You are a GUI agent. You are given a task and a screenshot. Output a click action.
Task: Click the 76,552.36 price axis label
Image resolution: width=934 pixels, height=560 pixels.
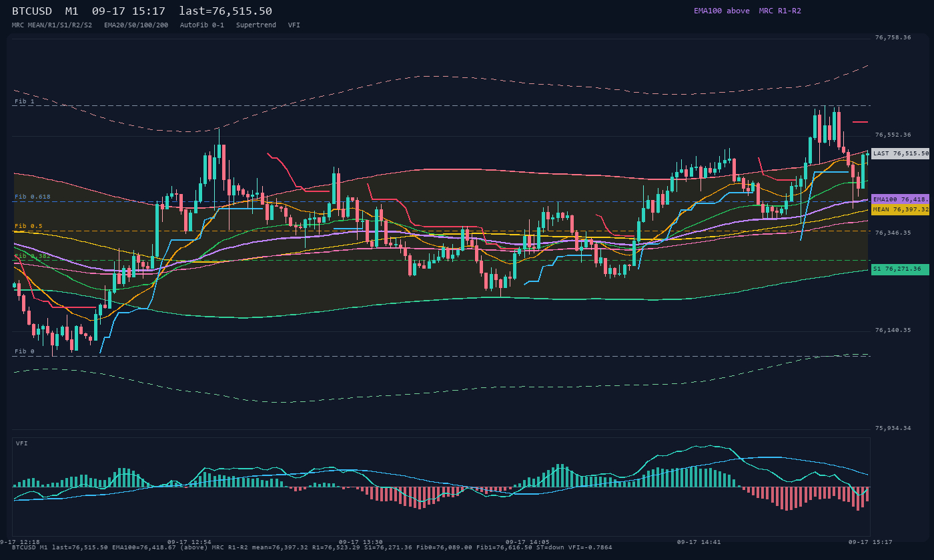pyautogui.click(x=893, y=135)
